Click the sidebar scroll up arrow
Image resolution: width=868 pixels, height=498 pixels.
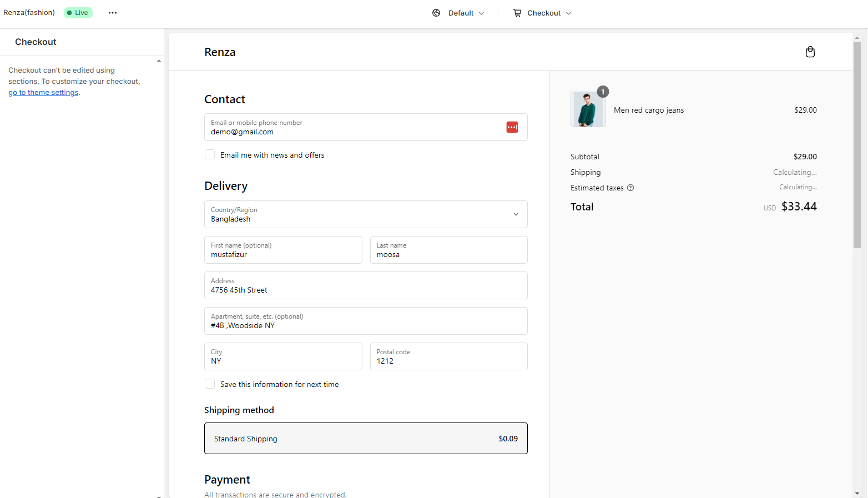pyautogui.click(x=159, y=61)
